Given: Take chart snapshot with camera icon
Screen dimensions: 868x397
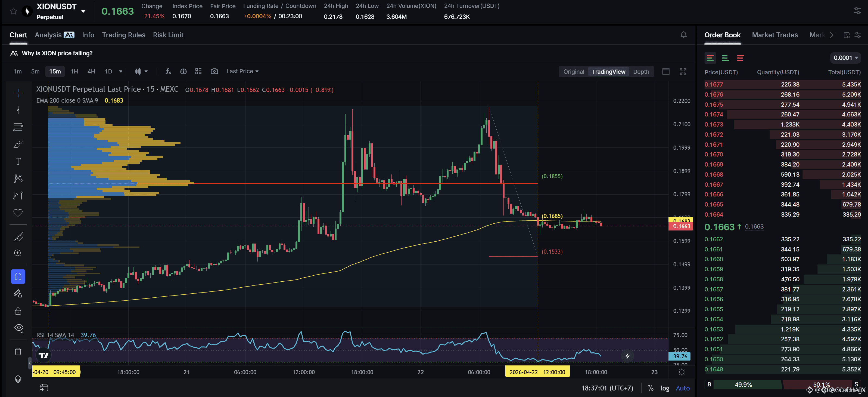Looking at the screenshot, I should (214, 72).
